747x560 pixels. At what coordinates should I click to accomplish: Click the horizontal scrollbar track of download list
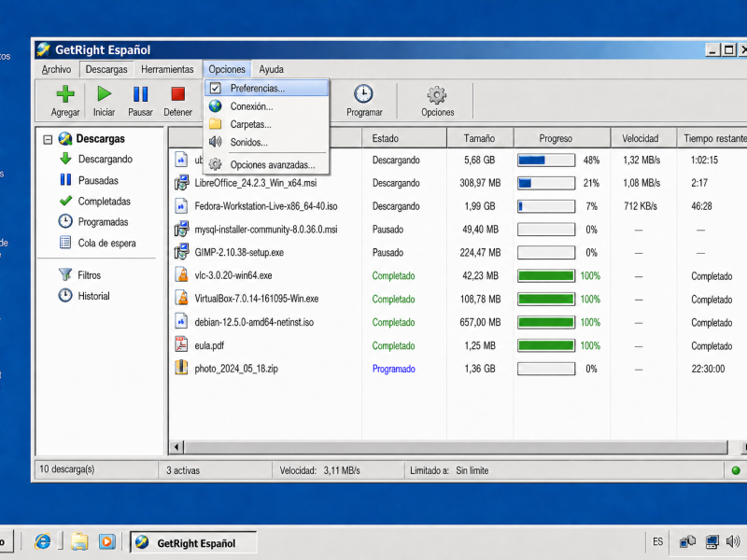[x=456, y=447]
